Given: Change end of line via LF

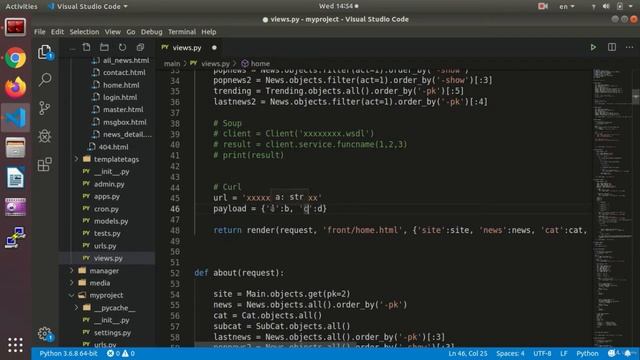Looking at the screenshot, I should pos(564,353).
